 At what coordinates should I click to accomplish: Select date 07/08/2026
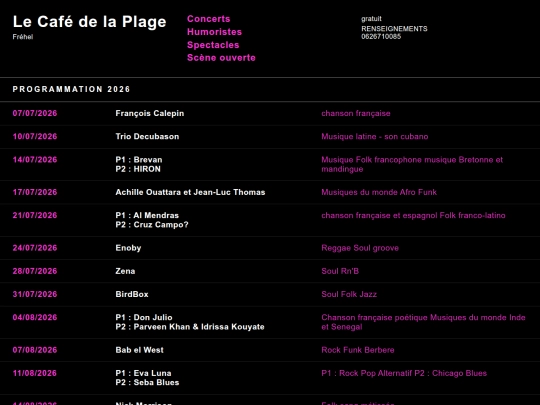(35, 350)
